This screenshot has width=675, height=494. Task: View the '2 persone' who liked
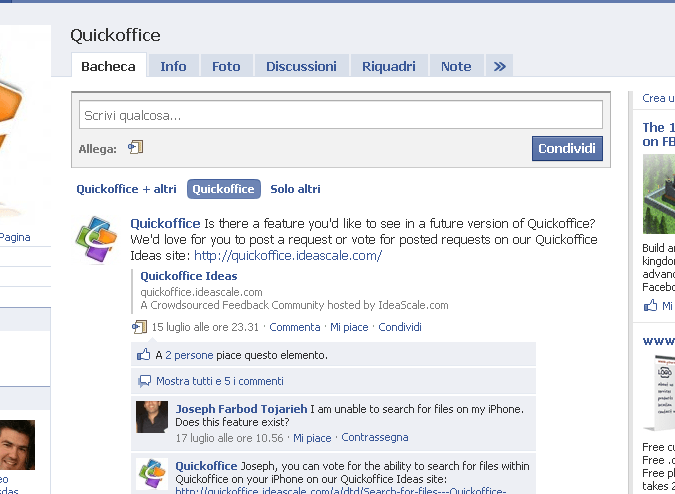(189, 355)
